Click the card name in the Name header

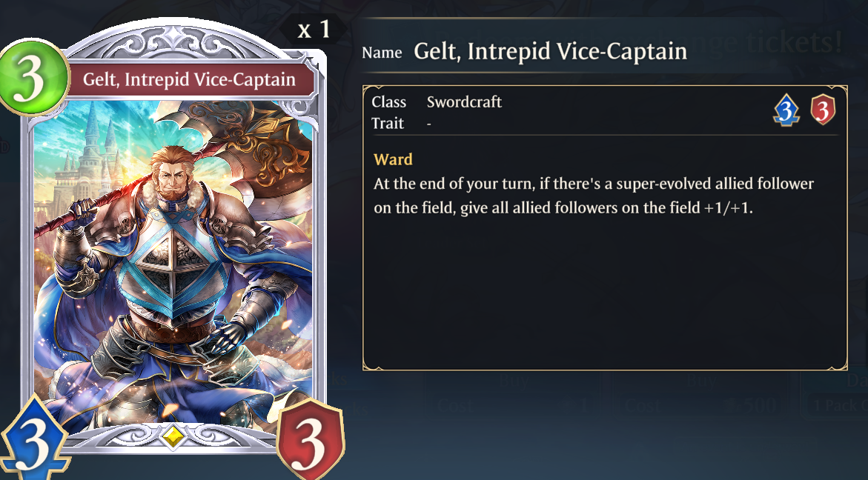point(550,51)
